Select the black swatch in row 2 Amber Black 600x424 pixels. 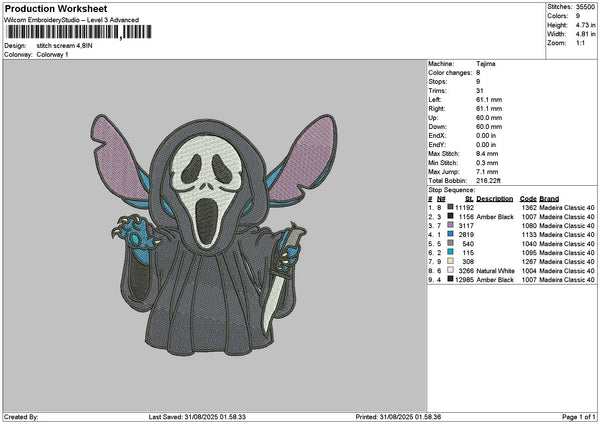point(450,217)
